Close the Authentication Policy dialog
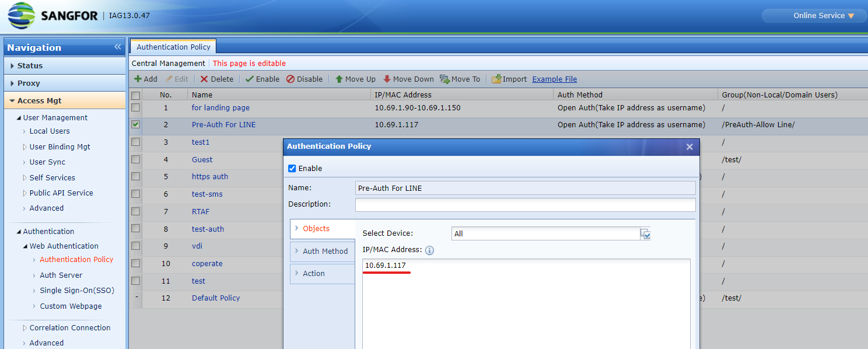Viewport: 868px width, 349px height. click(689, 147)
